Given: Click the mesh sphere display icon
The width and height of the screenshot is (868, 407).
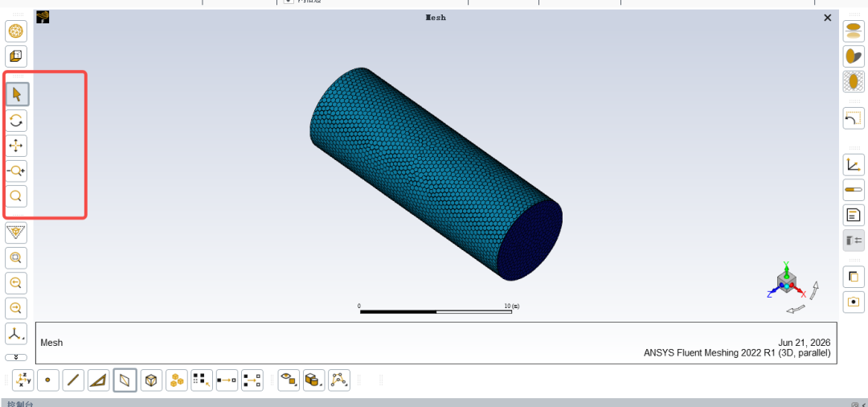Looking at the screenshot, I should (x=16, y=31).
